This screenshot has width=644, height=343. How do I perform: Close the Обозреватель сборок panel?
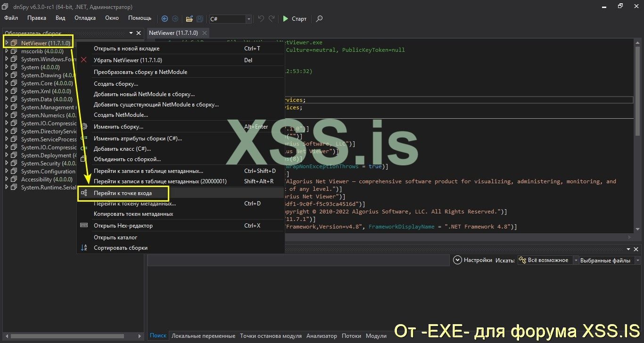click(139, 33)
